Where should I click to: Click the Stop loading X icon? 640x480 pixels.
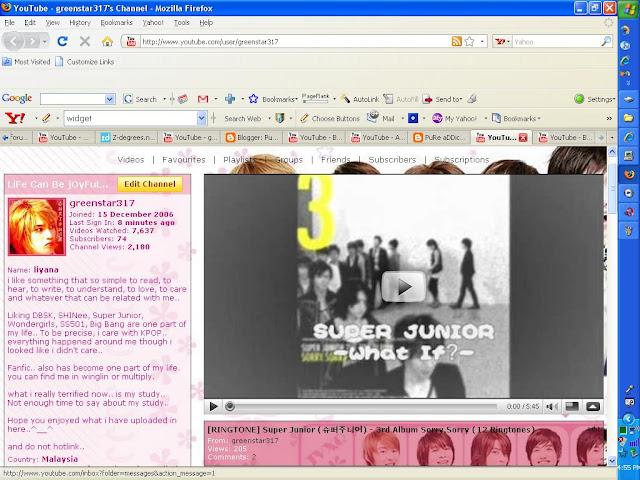pos(84,41)
